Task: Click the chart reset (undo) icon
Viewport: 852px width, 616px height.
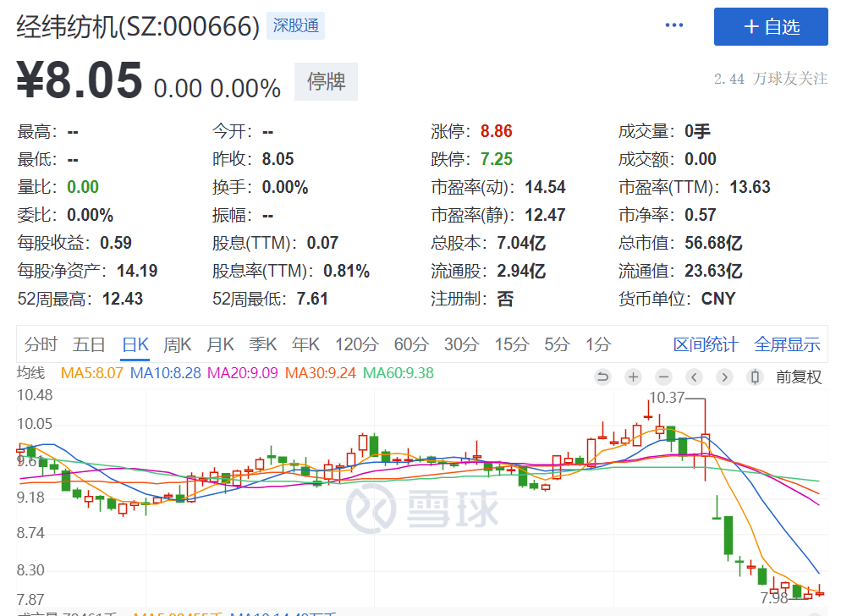Action: (x=602, y=377)
